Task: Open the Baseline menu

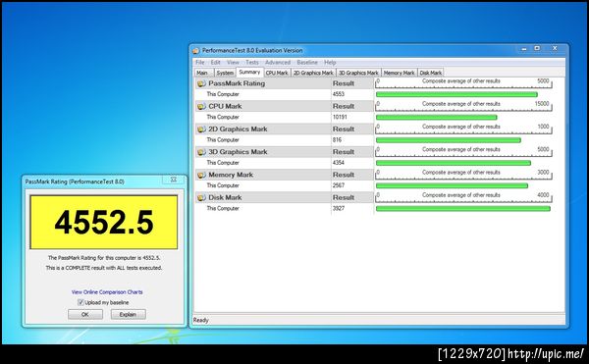Action: (x=307, y=62)
